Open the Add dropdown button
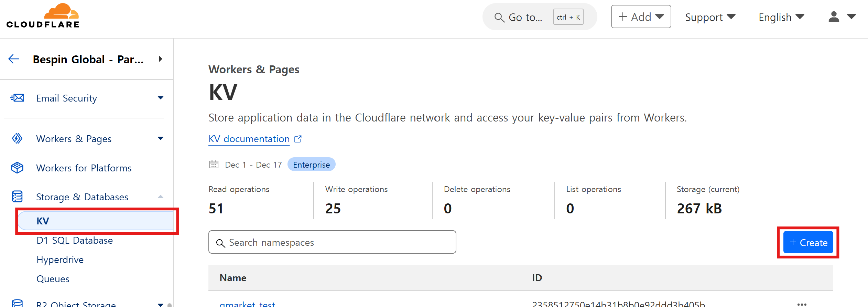This screenshot has height=307, width=868. point(641,17)
